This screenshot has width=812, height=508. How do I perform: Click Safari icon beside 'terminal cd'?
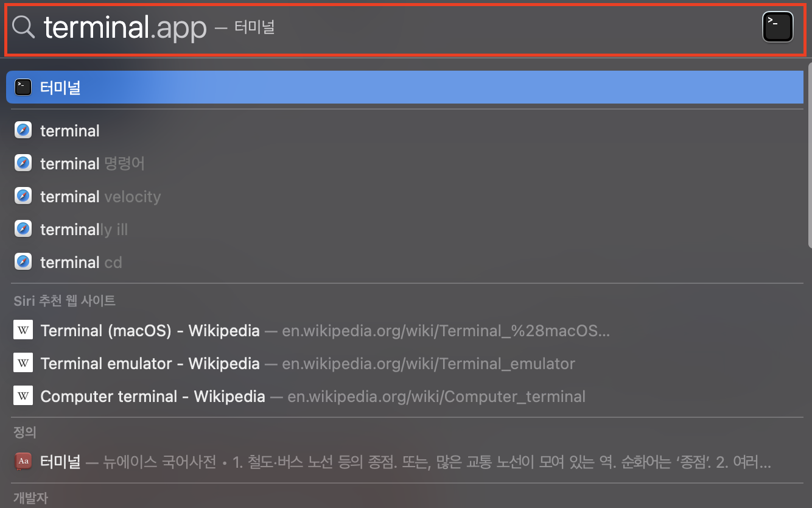coord(23,262)
